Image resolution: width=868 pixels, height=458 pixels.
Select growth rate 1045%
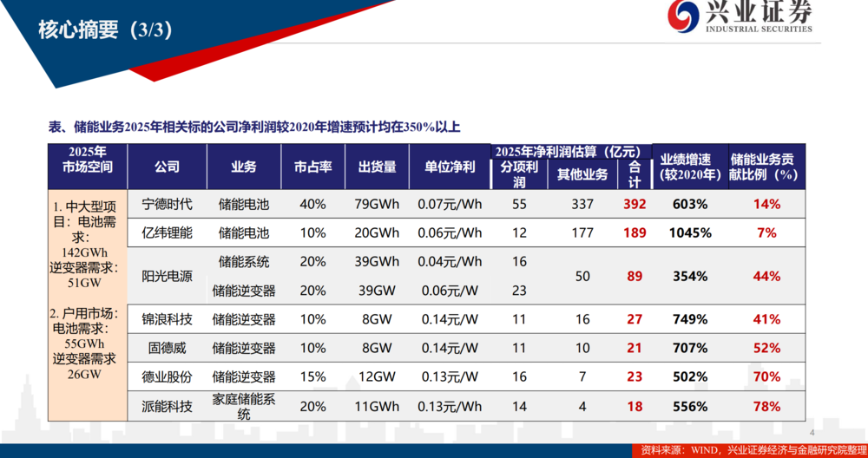690,232
